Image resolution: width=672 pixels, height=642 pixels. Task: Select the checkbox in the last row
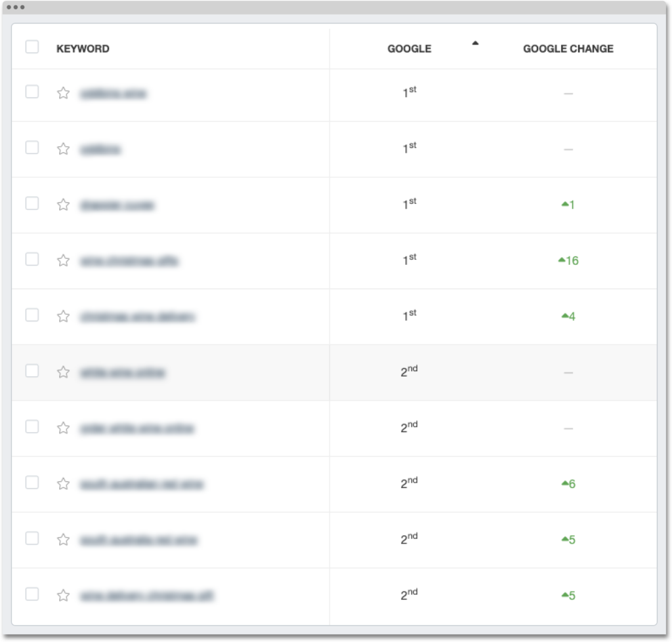pos(31,594)
